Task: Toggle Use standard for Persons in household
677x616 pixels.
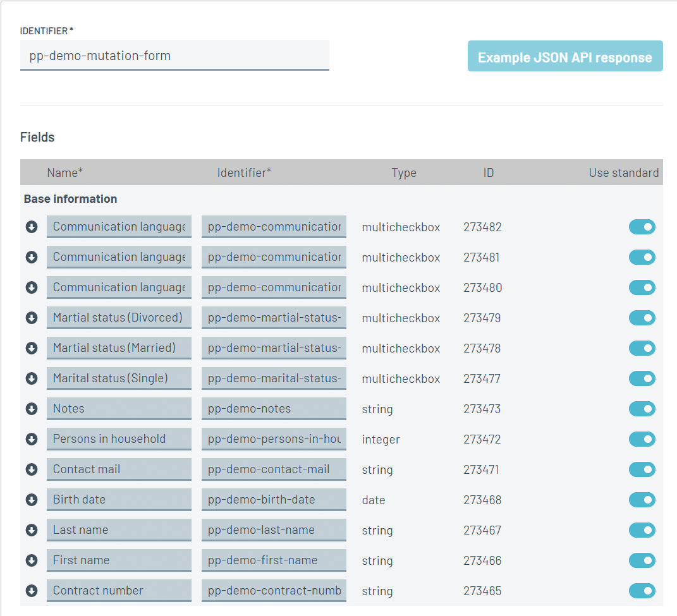Action: [642, 439]
